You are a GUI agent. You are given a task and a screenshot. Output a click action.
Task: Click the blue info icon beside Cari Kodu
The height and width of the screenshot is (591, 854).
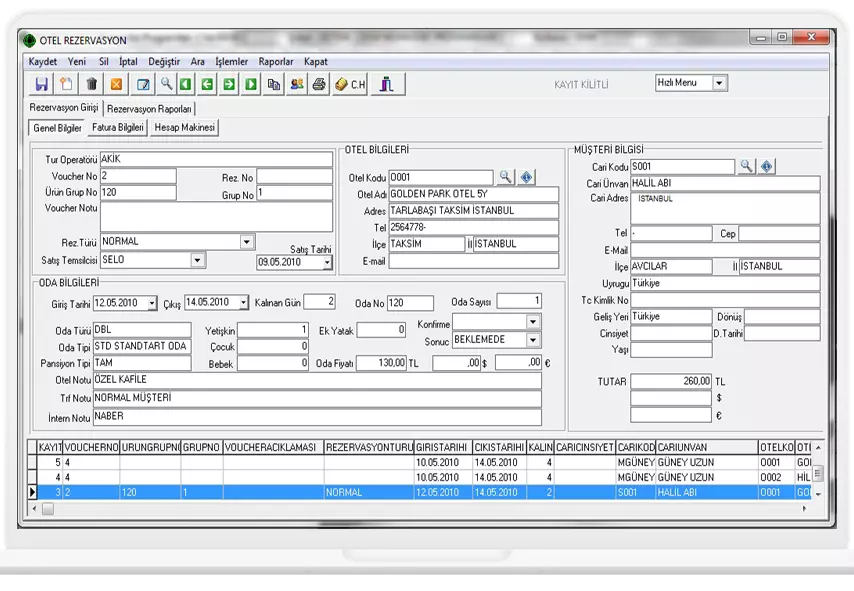pos(767,166)
